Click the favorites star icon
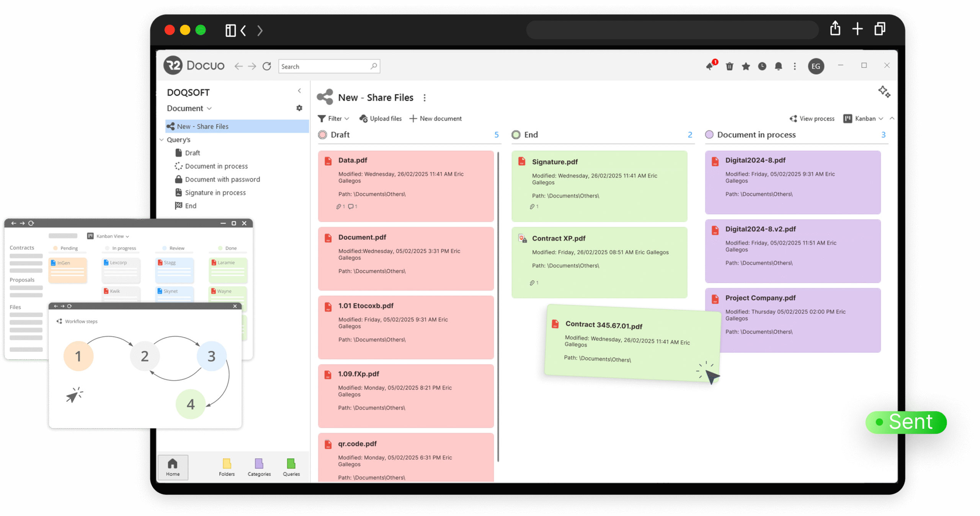Image resolution: width=980 pixels, height=516 pixels. point(746,67)
